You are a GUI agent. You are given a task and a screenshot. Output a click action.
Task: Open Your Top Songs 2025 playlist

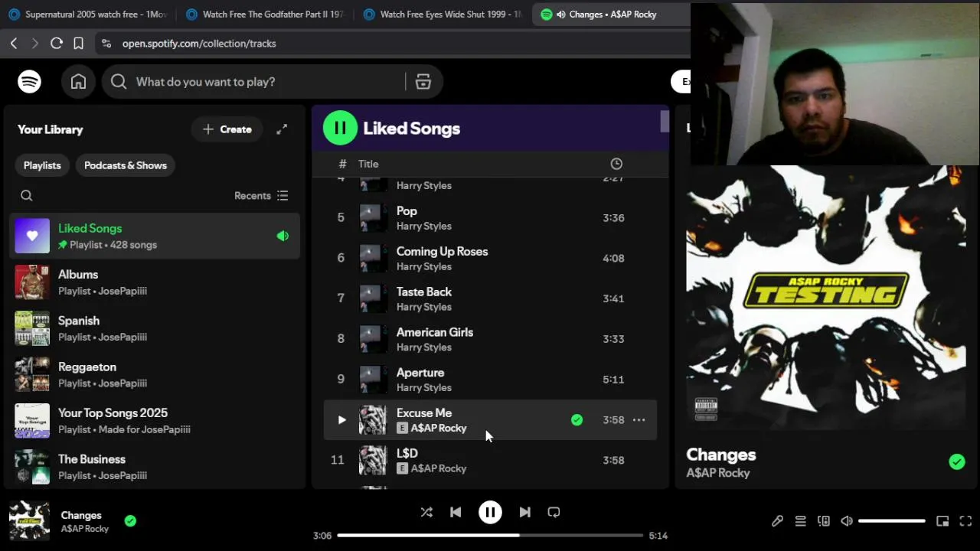[x=155, y=421]
